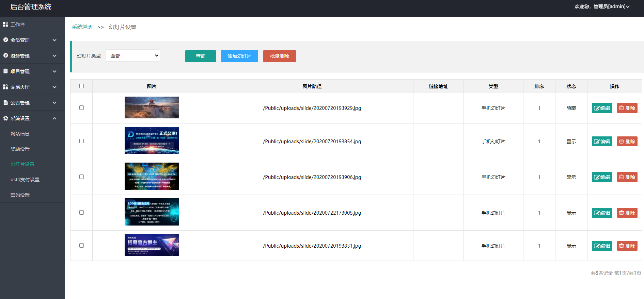This screenshot has height=299, width=644.
Task: Click the 公告管理 document icon
Action: [5, 103]
